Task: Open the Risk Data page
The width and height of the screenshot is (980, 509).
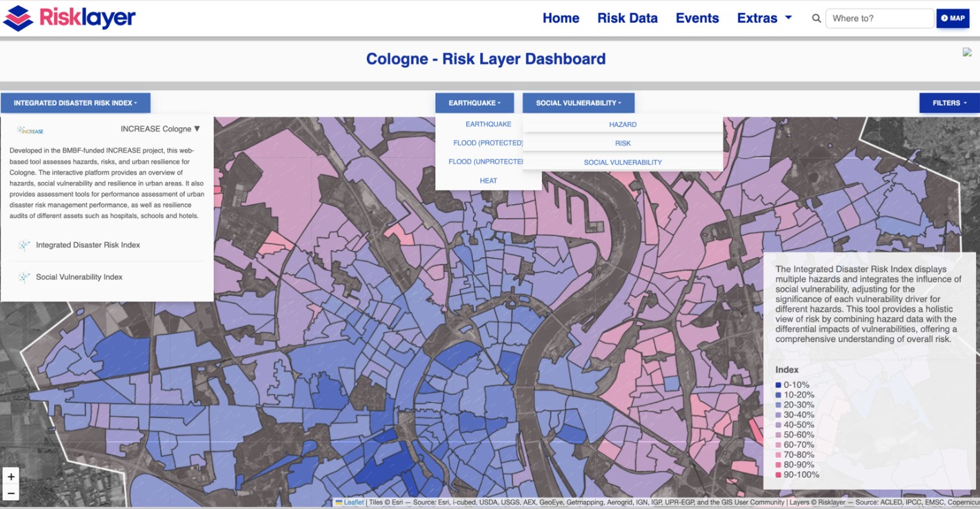Action: click(628, 19)
